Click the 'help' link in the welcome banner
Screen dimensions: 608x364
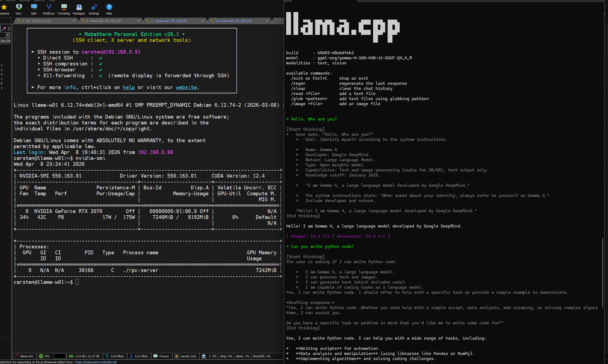(129, 87)
